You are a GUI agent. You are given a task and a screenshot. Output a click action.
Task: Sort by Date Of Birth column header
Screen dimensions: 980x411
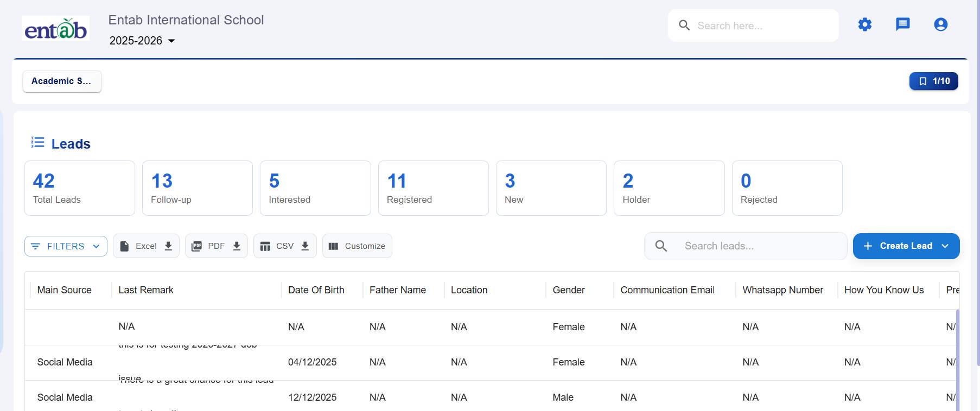tap(316, 290)
